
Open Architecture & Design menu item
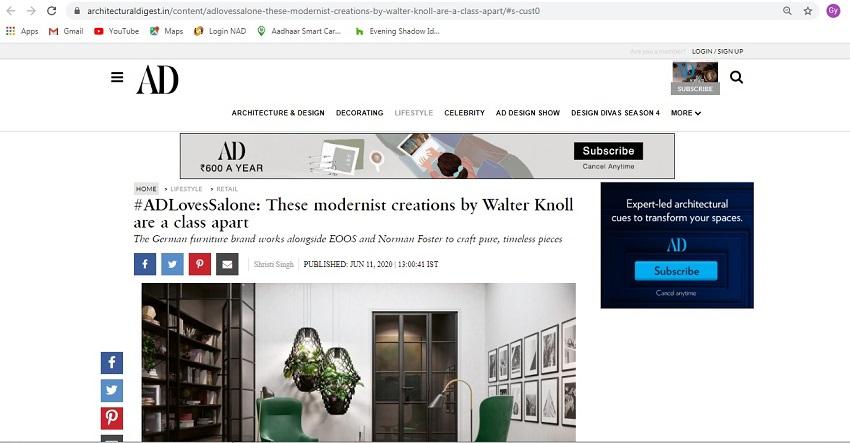tap(278, 113)
